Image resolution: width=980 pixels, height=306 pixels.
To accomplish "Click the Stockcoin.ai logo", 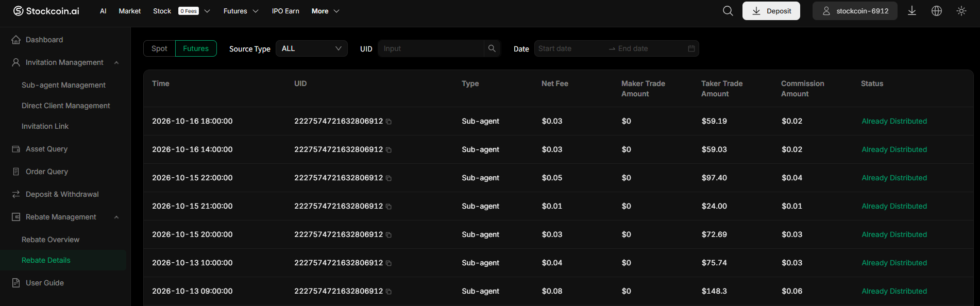I will tap(46, 11).
